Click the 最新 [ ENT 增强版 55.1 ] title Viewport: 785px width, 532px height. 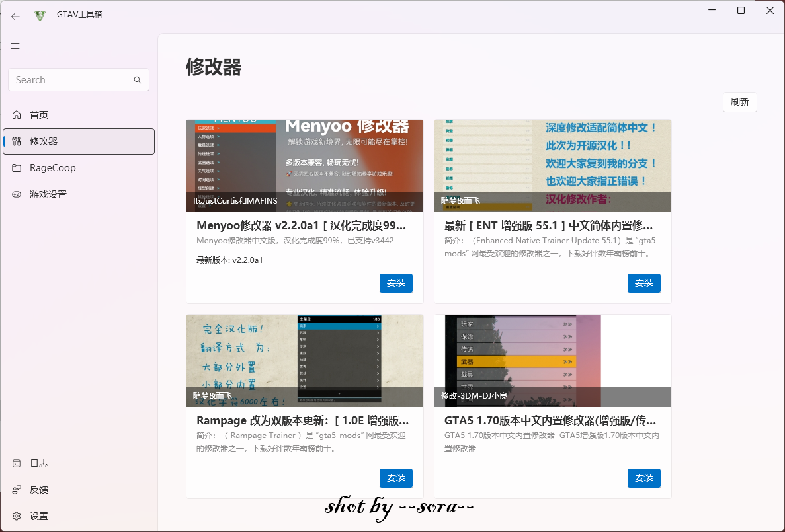pyautogui.click(x=549, y=226)
